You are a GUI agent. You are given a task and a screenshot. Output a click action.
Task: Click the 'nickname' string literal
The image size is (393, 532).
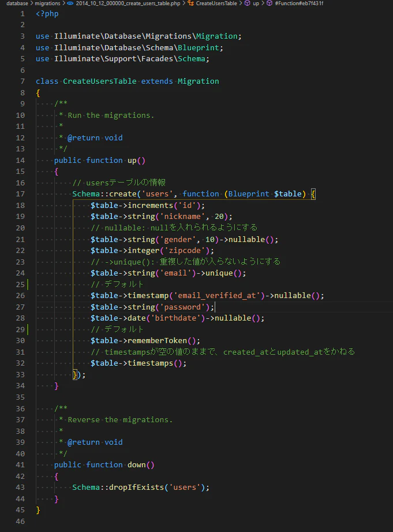pos(182,217)
